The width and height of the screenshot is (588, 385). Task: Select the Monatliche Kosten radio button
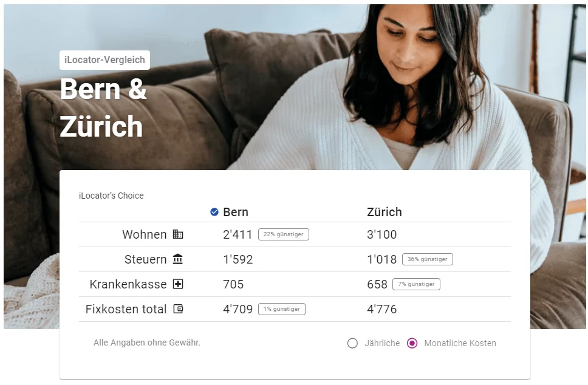tap(412, 343)
